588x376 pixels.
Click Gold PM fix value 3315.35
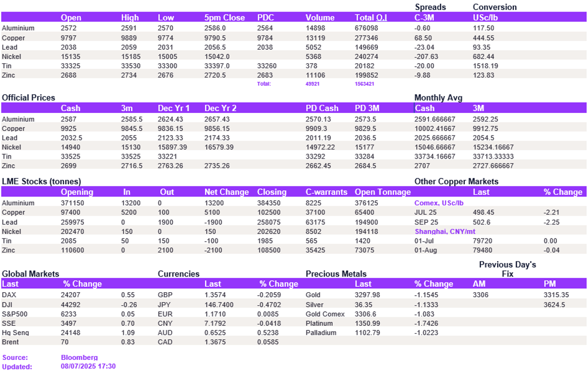point(556,295)
